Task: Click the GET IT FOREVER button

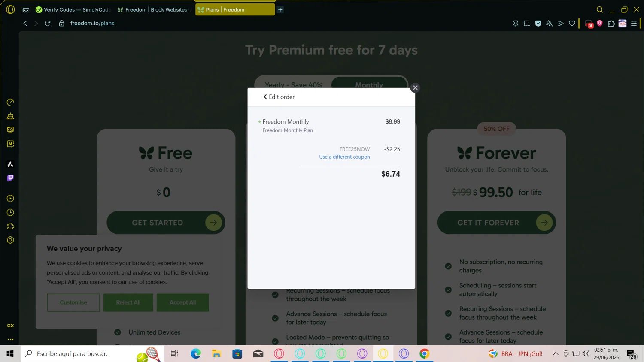Action: pyautogui.click(x=496, y=223)
